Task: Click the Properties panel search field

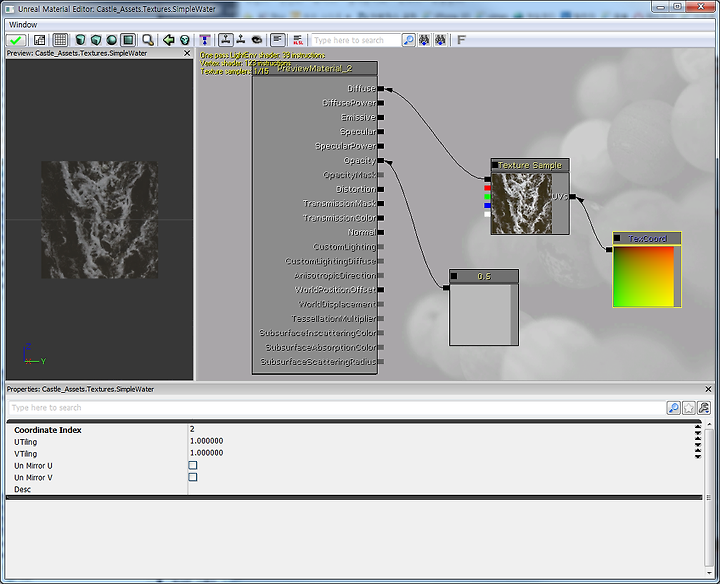Action: 337,408
